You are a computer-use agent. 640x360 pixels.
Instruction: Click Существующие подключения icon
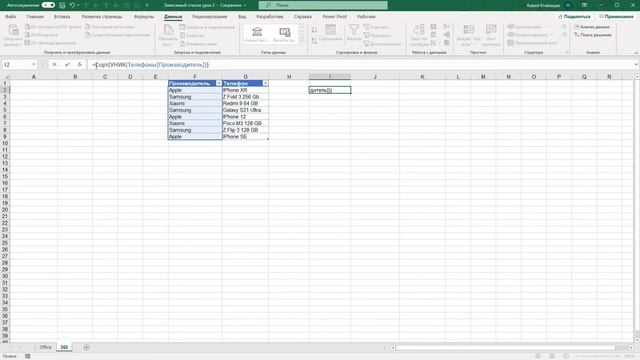(88, 35)
